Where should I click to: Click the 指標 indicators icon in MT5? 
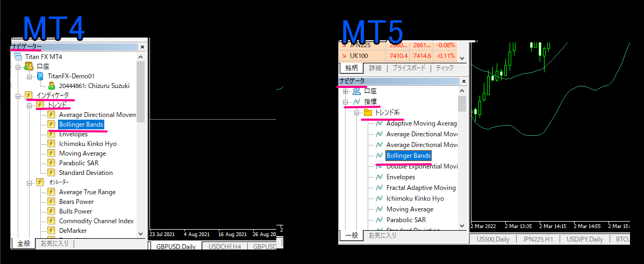(356, 101)
